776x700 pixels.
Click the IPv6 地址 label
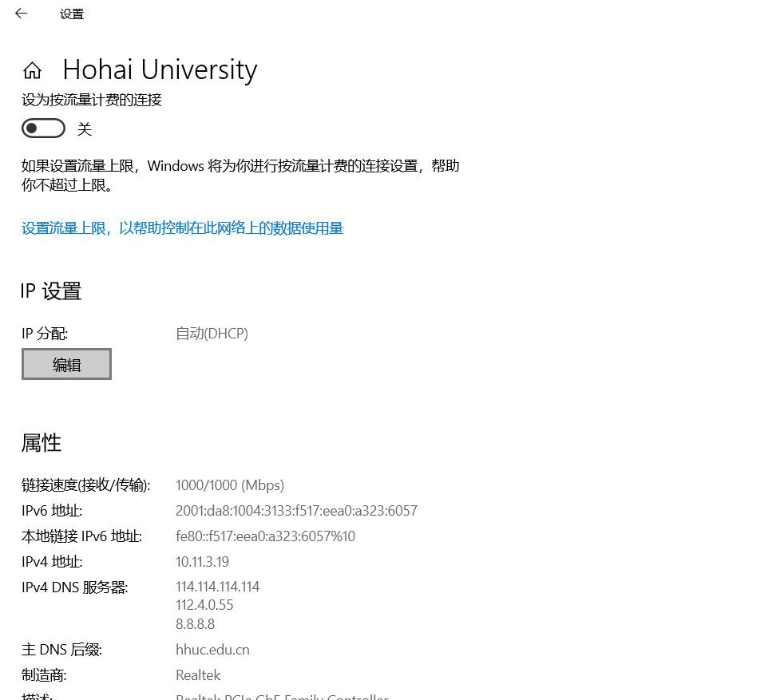(x=52, y=511)
